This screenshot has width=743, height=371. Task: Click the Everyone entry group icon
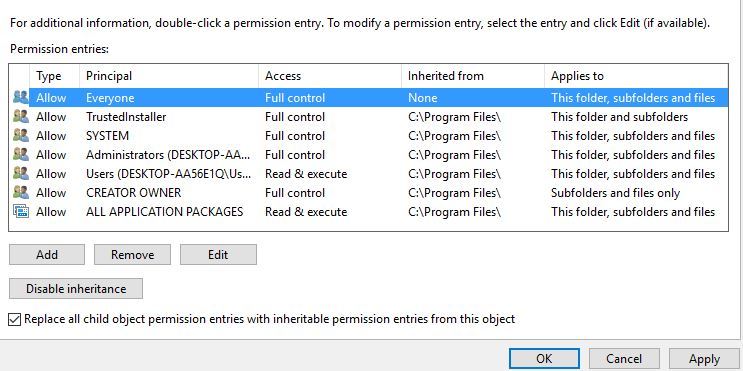(21, 98)
